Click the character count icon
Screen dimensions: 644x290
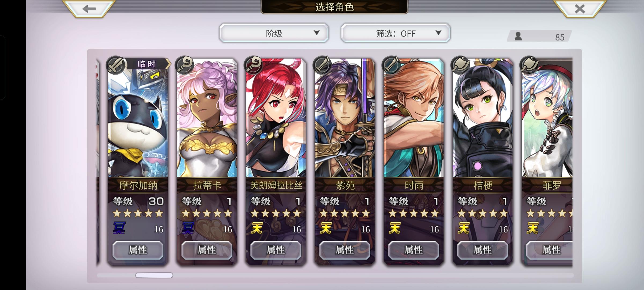(518, 36)
